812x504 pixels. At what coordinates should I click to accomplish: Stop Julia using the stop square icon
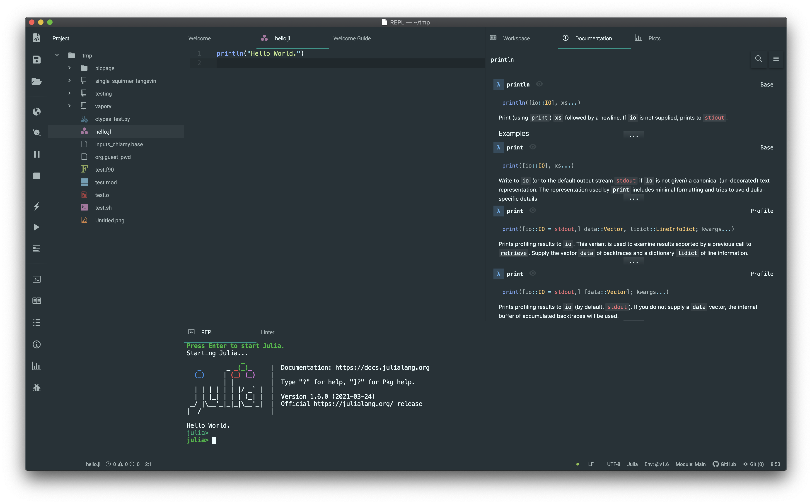pos(37,176)
